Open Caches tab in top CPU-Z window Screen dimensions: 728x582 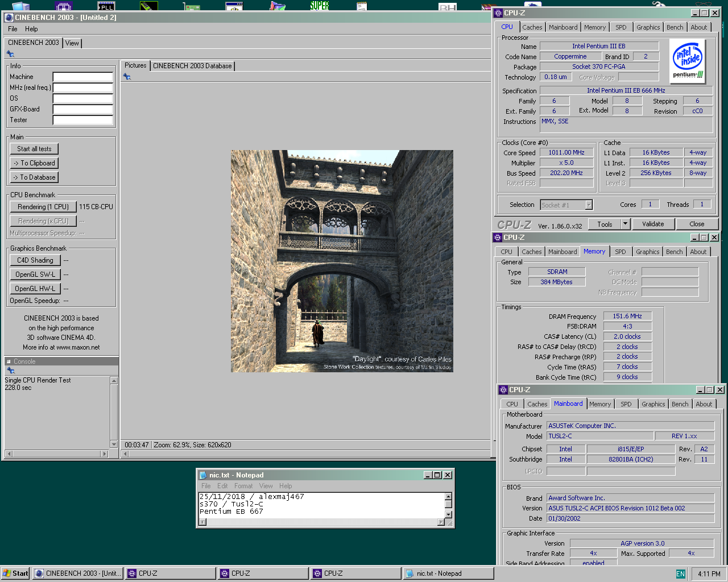pos(532,27)
